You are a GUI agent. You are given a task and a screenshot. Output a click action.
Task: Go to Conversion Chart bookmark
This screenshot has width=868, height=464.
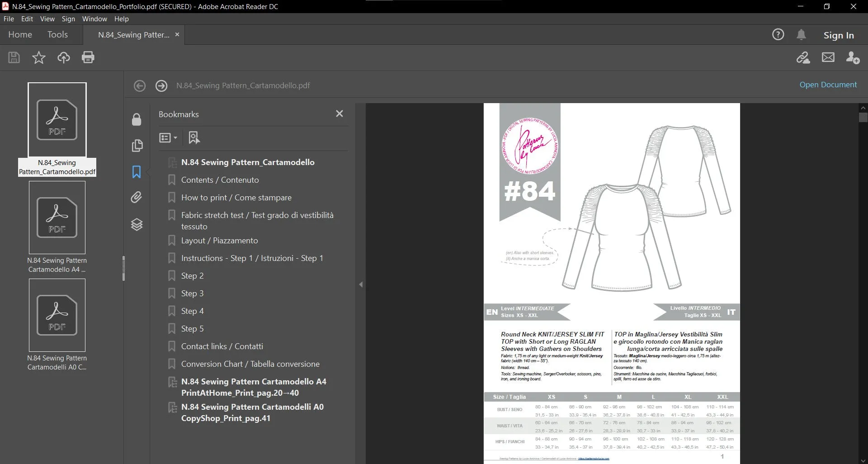pos(250,364)
